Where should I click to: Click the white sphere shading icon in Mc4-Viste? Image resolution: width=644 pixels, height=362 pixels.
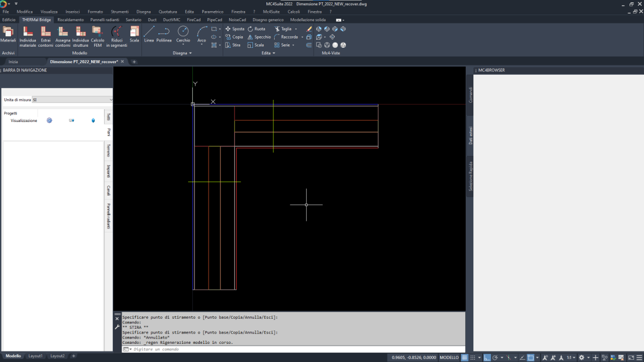click(335, 45)
